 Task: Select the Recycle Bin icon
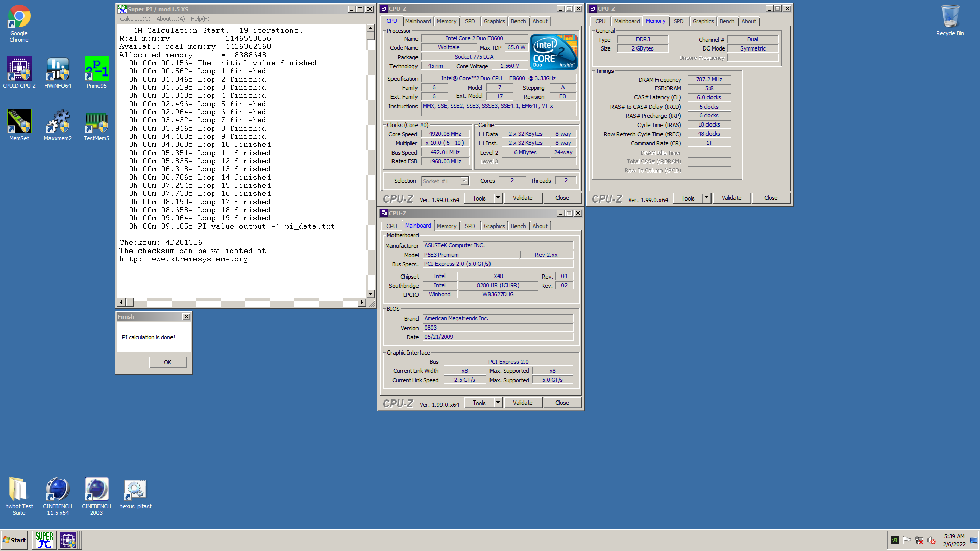[950, 20]
